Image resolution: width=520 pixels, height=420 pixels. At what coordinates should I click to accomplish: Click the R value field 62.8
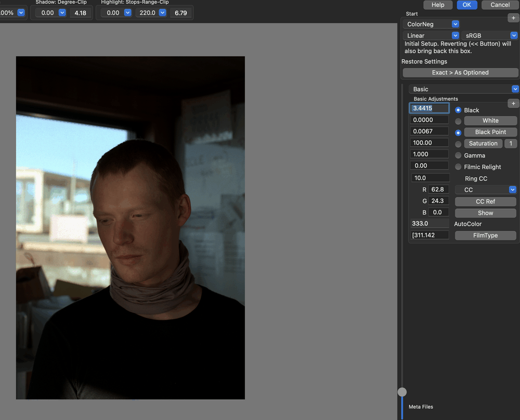point(439,189)
